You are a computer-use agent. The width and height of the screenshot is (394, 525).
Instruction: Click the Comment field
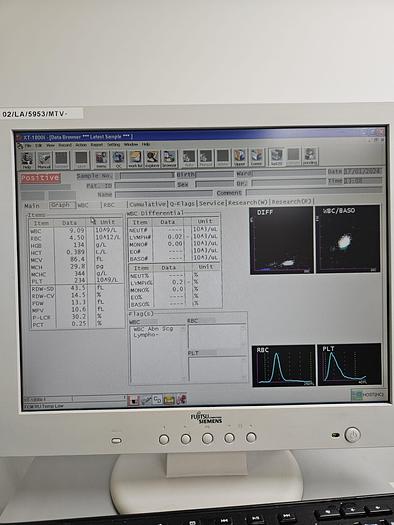(x=314, y=192)
